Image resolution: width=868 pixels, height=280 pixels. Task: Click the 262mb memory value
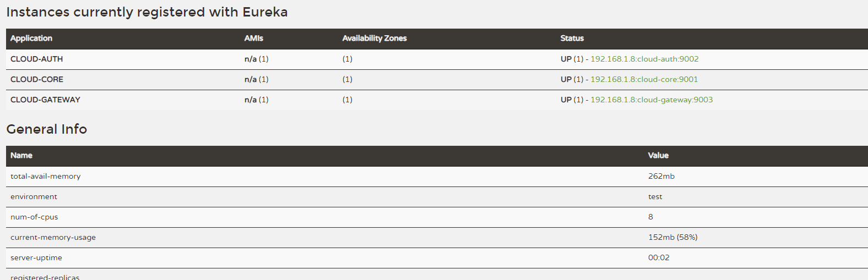(661, 176)
